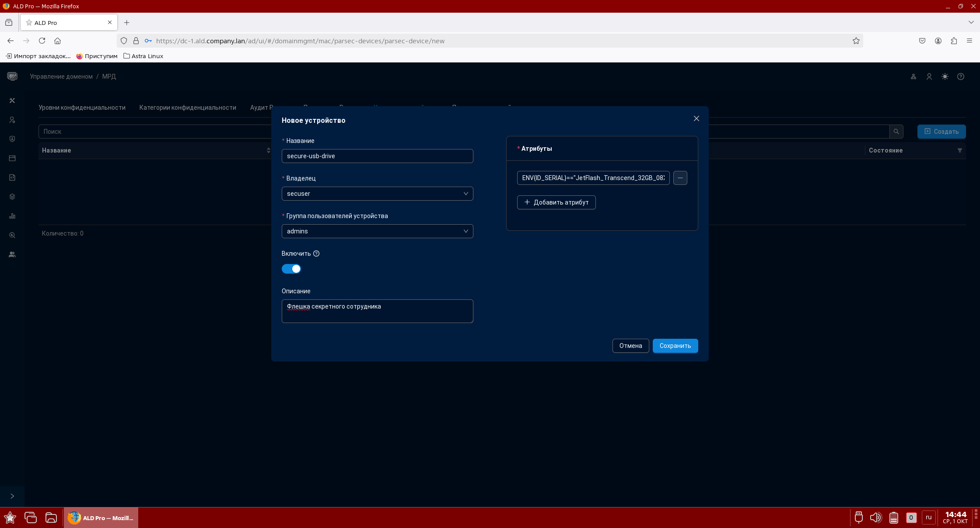
Task: Close the Новое устройство dialog
Action: pos(696,118)
